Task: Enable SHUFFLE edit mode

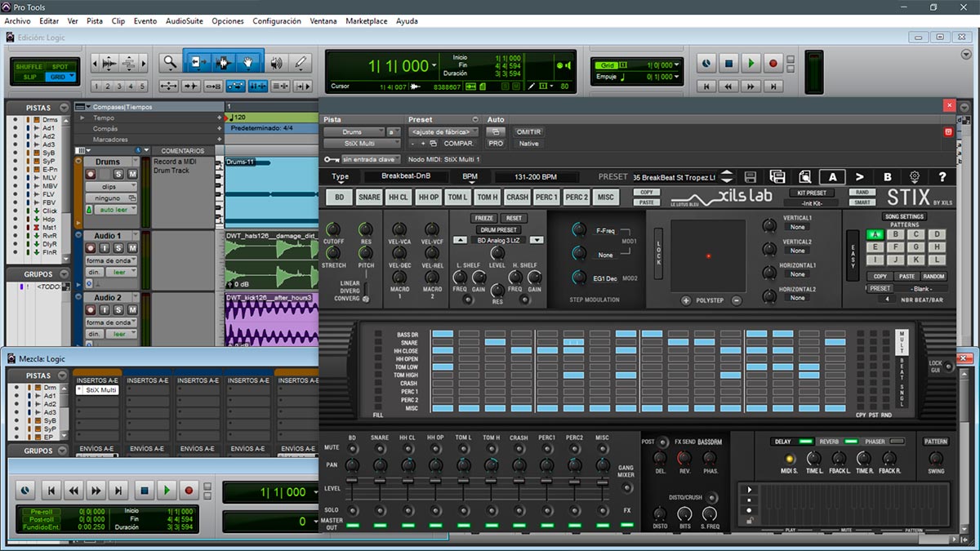Action: [x=29, y=66]
